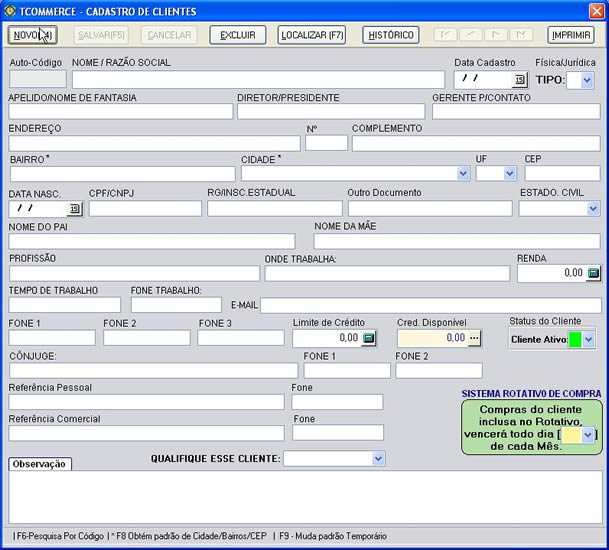Open the Renda calculator icon

tap(593, 273)
